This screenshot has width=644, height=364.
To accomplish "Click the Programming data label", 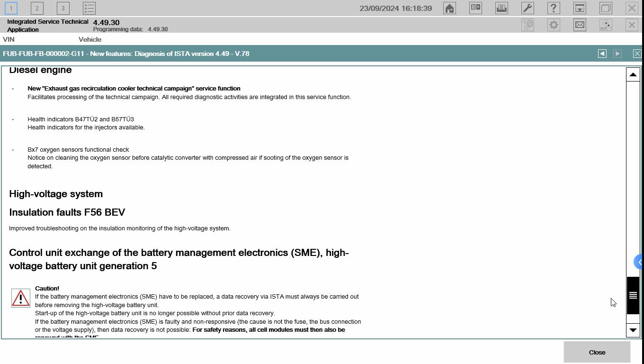I will pyautogui.click(x=118, y=29).
